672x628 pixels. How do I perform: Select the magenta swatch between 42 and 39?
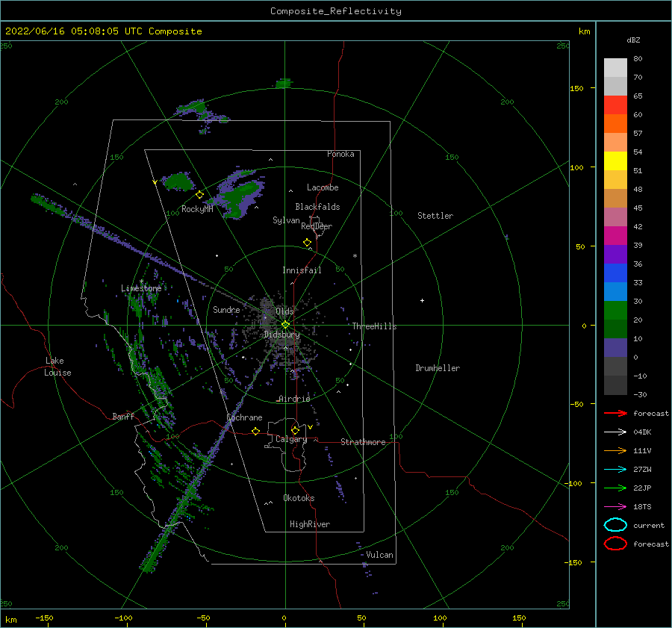(x=615, y=236)
